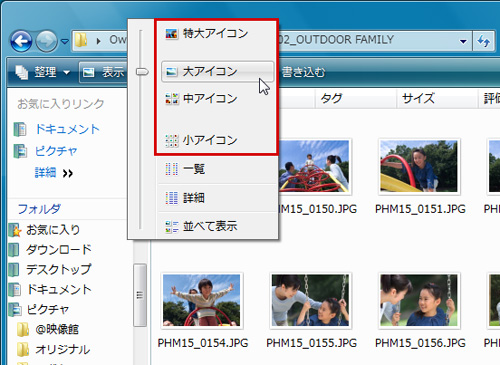This screenshot has width=500, height=365.
Task: Click file name PHM15_0151.JPG
Action: pos(420,209)
